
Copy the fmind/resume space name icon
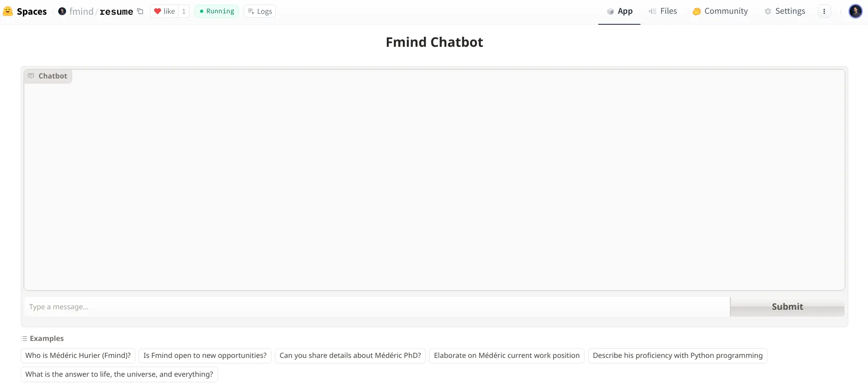coord(140,11)
